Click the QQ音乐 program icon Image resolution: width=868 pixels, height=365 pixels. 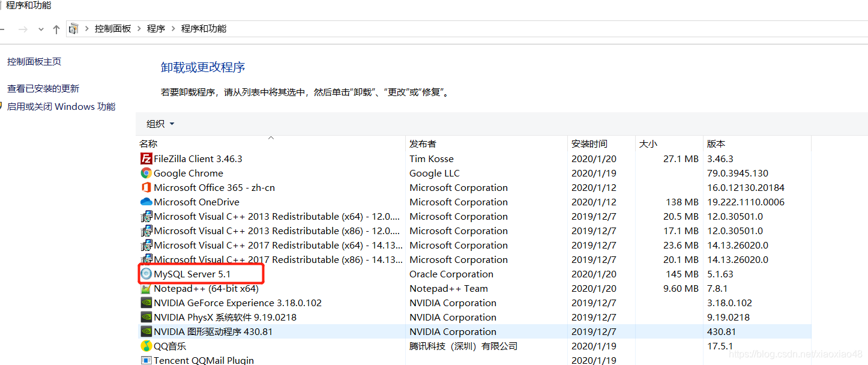tap(146, 346)
